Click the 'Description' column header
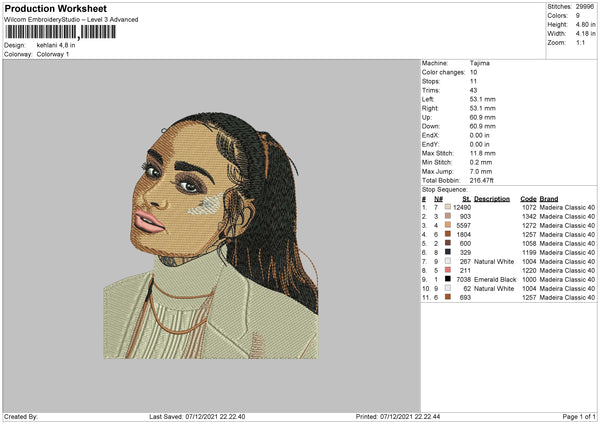600x424 pixels. pos(492,199)
